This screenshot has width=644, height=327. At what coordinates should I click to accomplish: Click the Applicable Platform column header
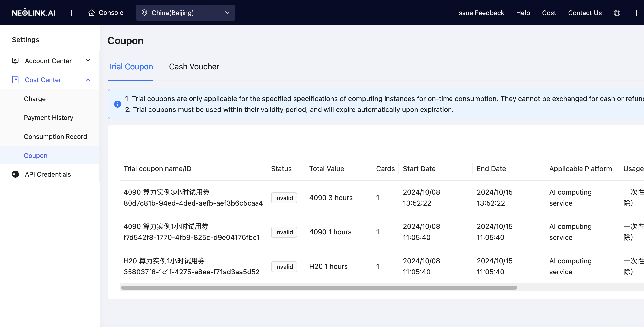pos(580,169)
